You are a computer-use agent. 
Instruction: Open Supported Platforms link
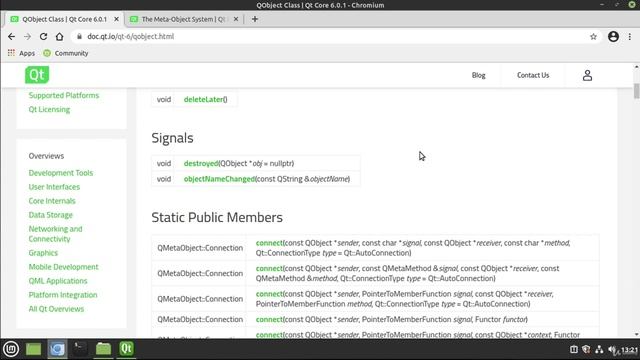(x=64, y=95)
